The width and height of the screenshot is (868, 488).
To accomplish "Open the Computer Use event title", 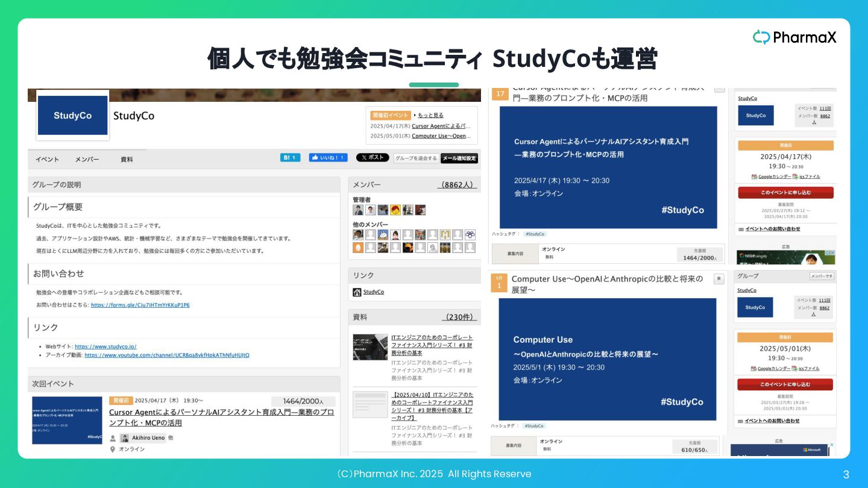I will (x=607, y=284).
